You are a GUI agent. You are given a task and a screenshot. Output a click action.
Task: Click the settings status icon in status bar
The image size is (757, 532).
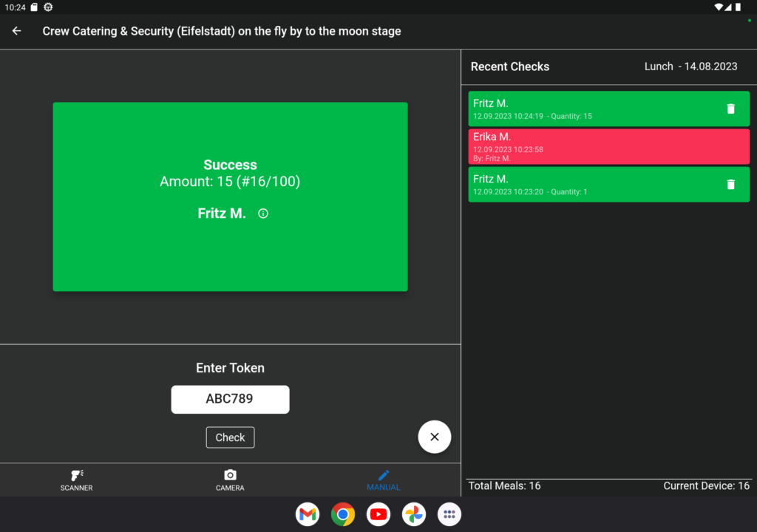pos(48,7)
